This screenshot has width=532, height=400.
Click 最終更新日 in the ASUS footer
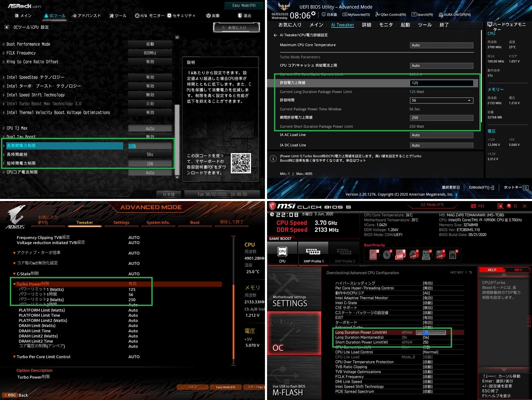[x=451, y=188]
